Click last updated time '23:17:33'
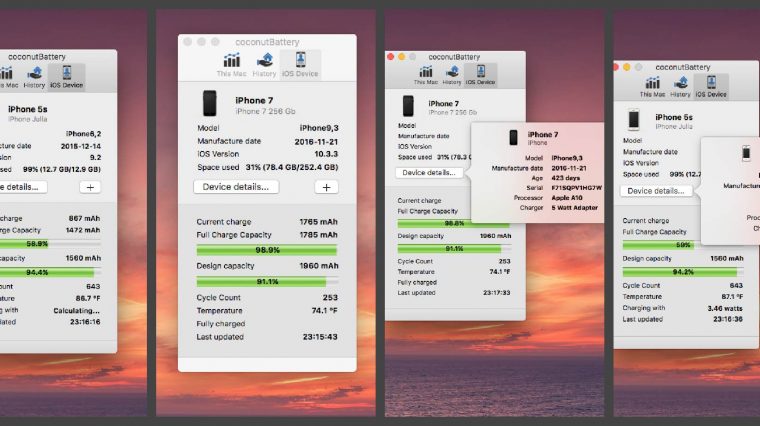The image size is (760, 426). pos(496,293)
